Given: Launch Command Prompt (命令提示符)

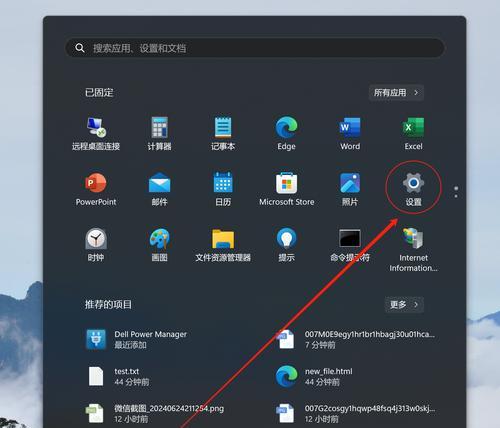Looking at the screenshot, I should point(350,245).
